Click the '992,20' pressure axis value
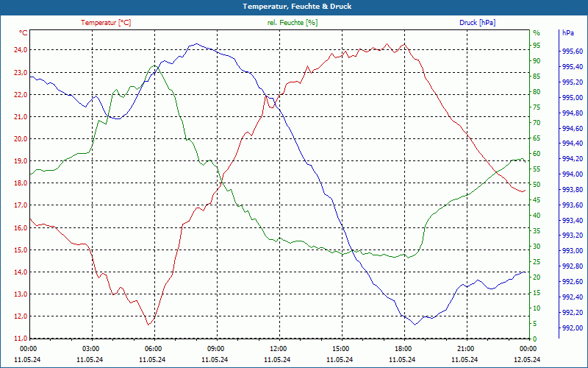588x368 pixels. [573, 312]
